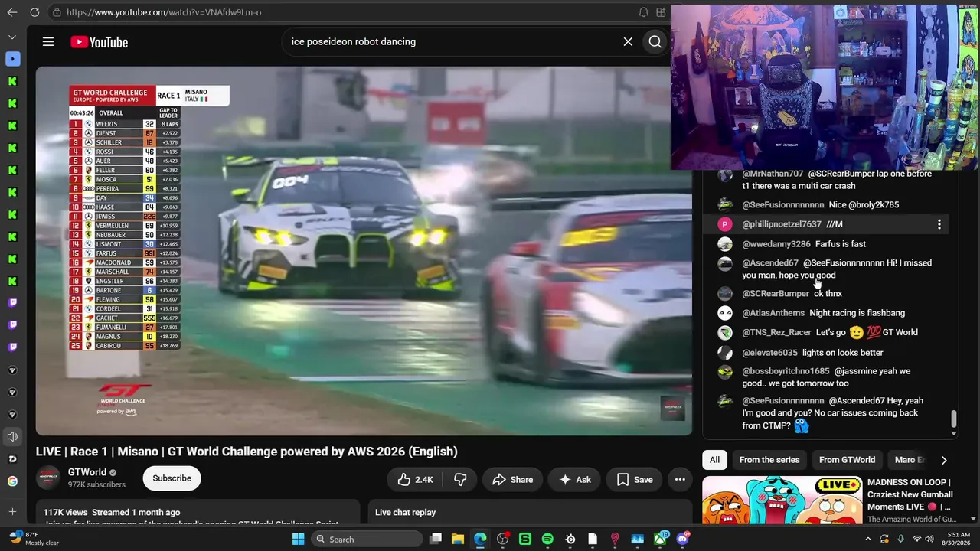Show hidden system tray icons chevron
980x551 pixels.
[x=868, y=539]
